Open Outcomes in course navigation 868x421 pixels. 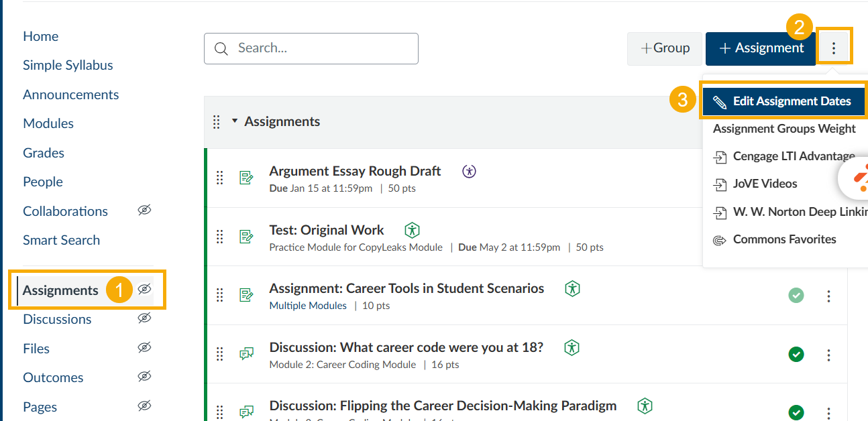[53, 377]
